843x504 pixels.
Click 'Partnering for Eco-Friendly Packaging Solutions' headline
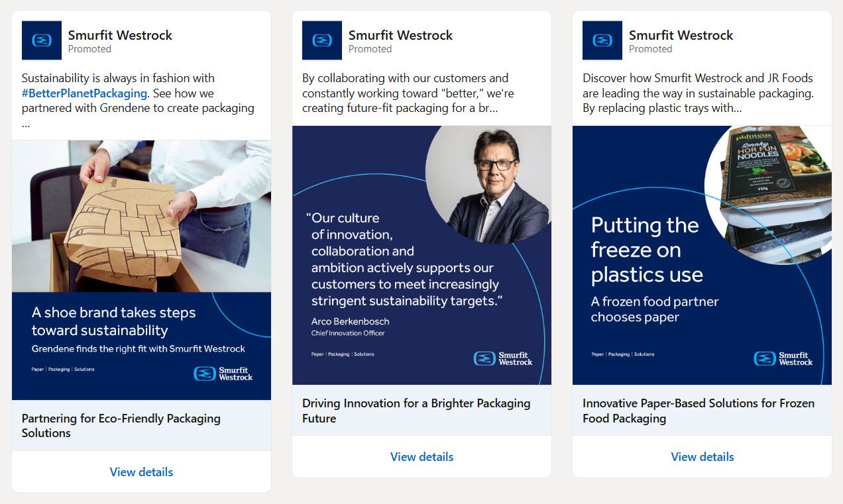(121, 426)
